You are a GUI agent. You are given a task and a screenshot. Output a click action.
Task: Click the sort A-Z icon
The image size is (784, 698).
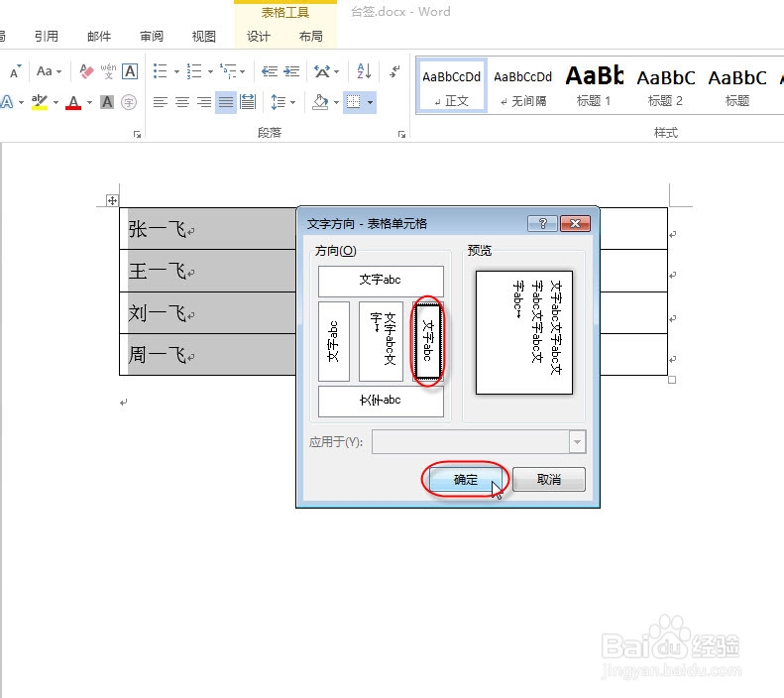click(364, 71)
